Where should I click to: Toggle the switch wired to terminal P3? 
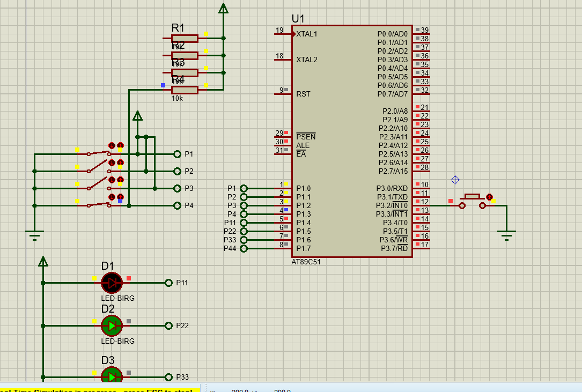[99, 184]
